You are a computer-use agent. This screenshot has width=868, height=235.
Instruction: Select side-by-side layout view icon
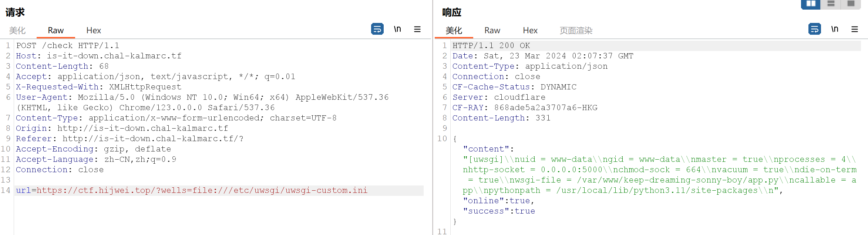coord(811,4)
